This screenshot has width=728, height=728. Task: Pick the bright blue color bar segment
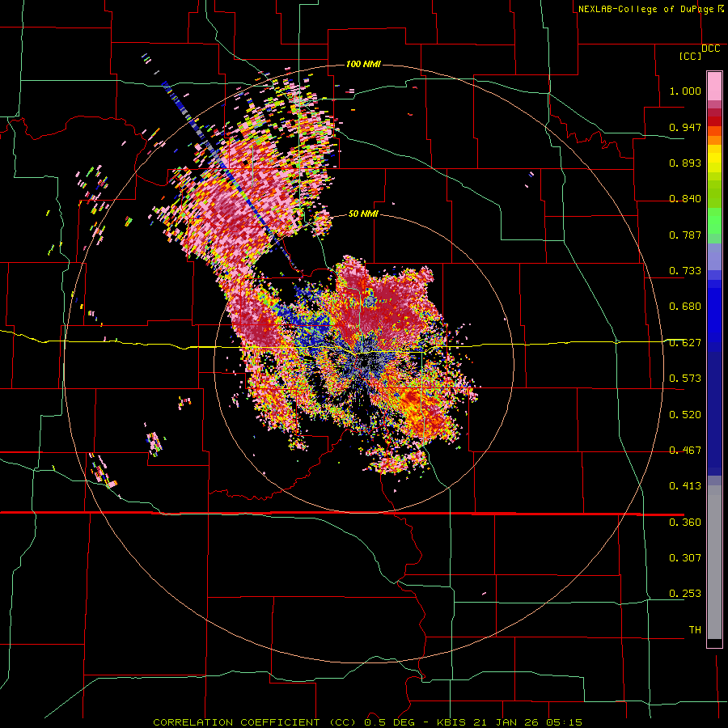(714, 315)
